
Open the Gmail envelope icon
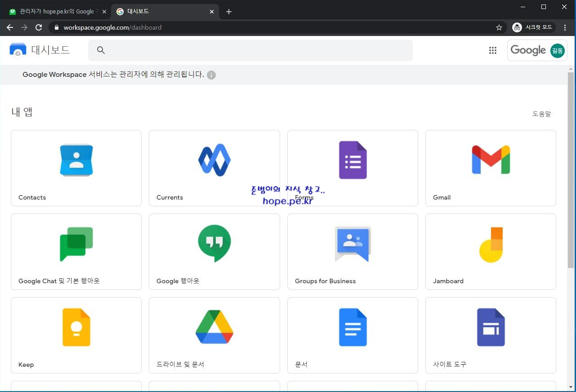click(491, 160)
